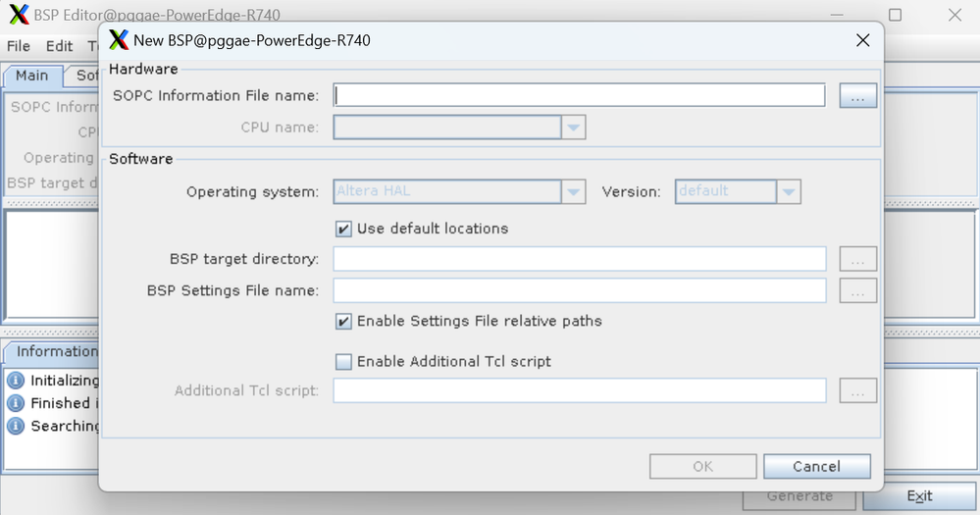Click the X logo in New BSP title bar
This screenshot has width=980, height=515.
pos(119,40)
